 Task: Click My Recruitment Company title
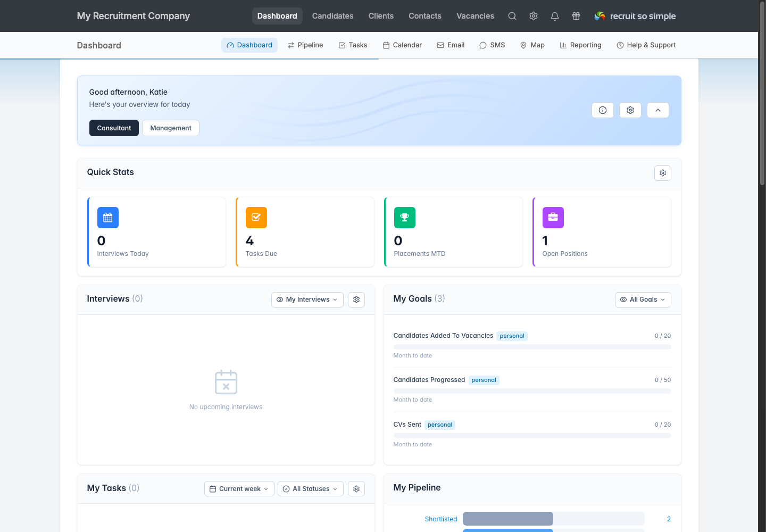pos(134,16)
